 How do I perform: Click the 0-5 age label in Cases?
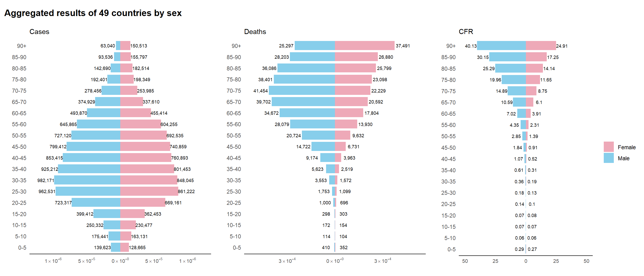(x=22, y=247)
